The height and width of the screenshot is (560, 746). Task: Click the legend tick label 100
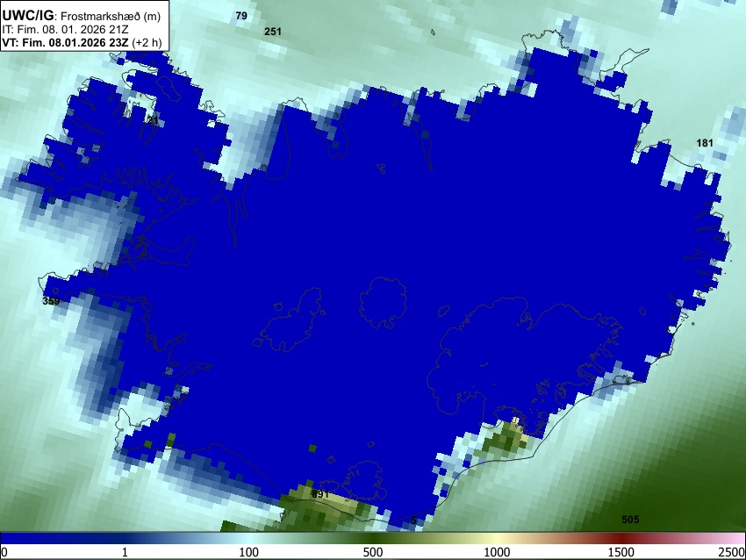(249, 552)
